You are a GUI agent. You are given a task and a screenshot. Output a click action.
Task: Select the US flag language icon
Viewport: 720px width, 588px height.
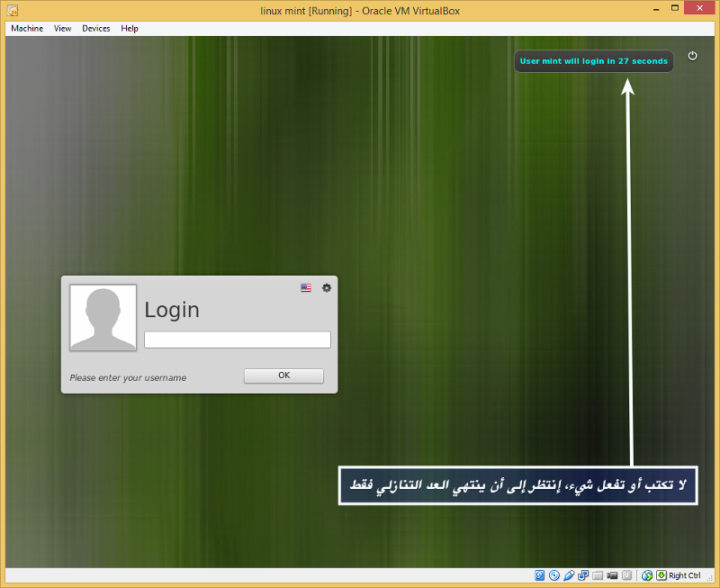(306, 287)
